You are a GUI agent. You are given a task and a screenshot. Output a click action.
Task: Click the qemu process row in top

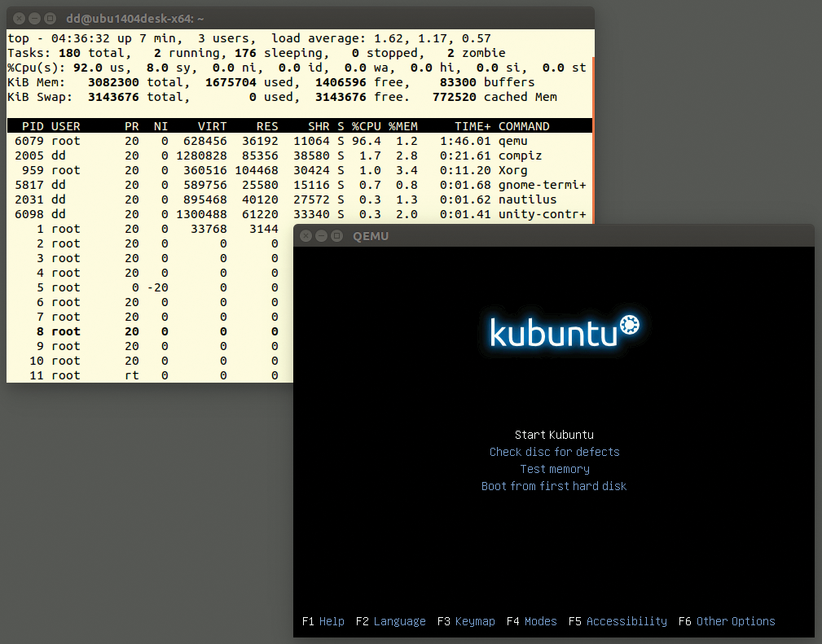pos(244,140)
